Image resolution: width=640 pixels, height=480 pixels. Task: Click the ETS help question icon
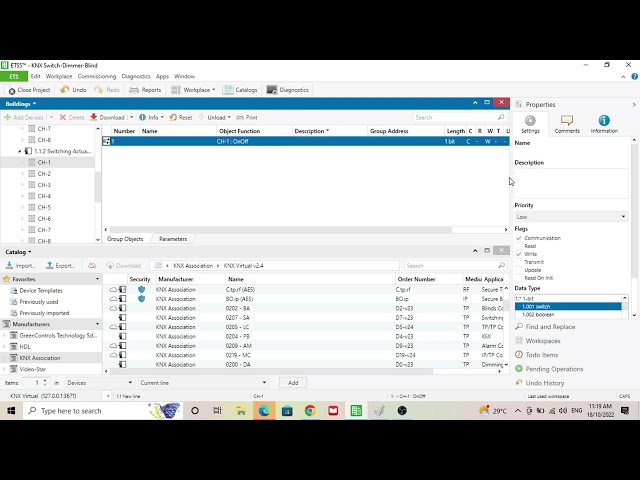click(x=635, y=76)
